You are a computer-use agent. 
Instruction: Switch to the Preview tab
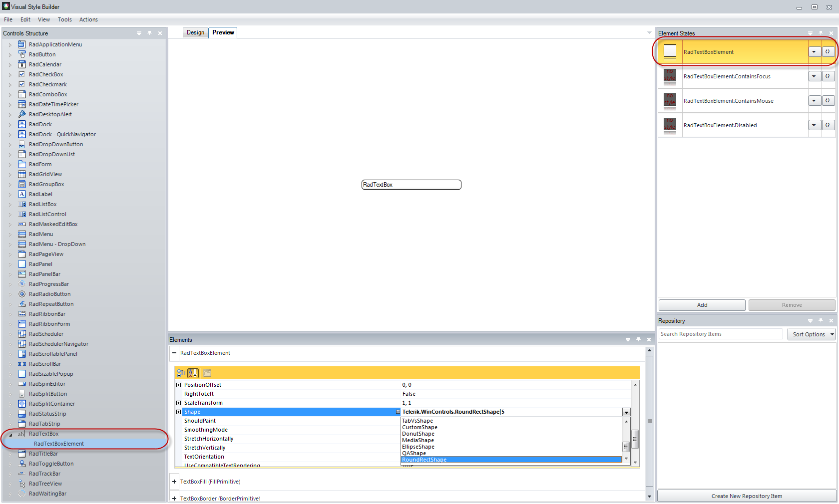pos(223,32)
